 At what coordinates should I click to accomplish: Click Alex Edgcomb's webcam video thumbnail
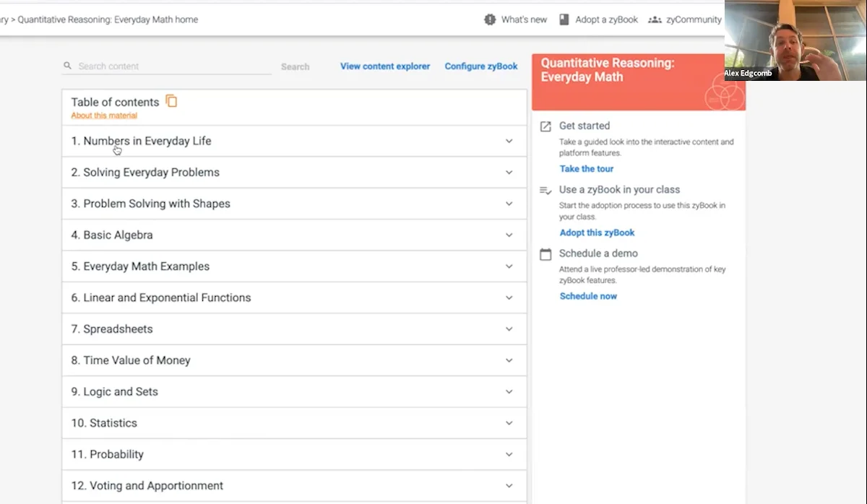click(795, 40)
